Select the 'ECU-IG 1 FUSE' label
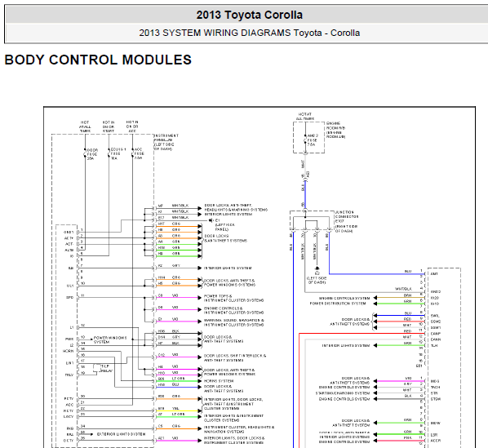 tap(118, 153)
